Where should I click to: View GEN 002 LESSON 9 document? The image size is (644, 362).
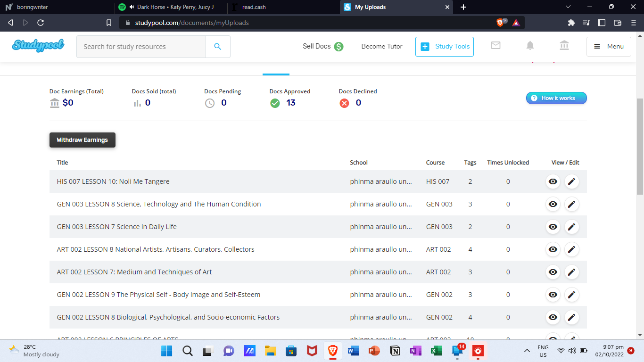[x=553, y=295]
